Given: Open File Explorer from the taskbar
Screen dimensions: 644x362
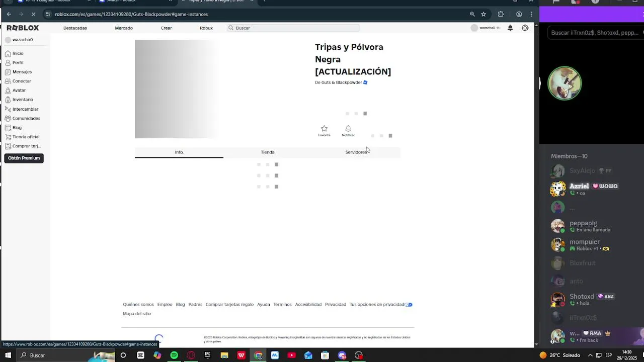Looking at the screenshot, I should pos(224,355).
